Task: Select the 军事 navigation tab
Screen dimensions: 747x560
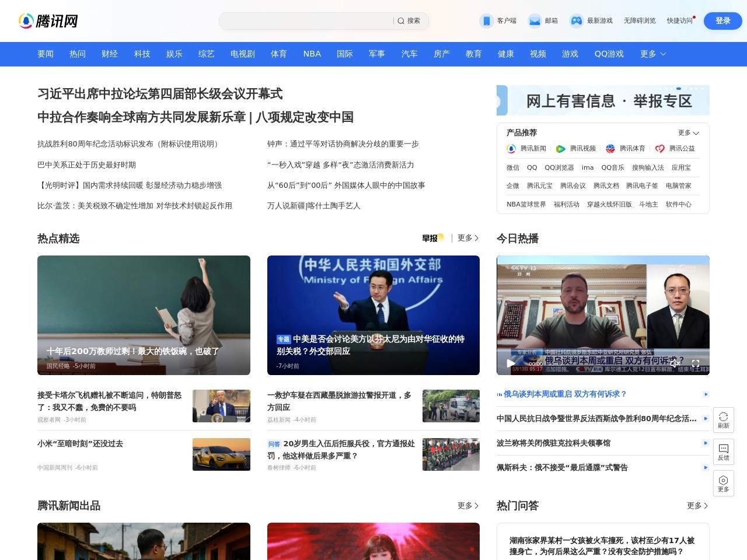Action: 377,54
